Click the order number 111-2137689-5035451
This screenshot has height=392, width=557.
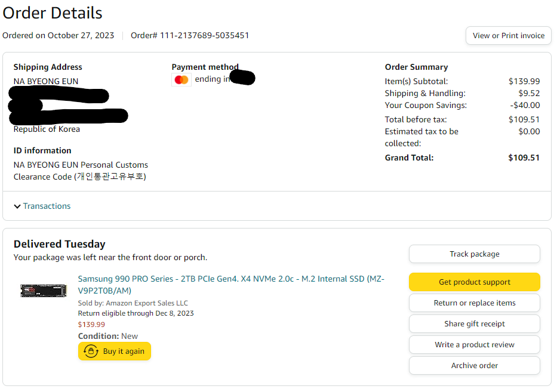204,35
